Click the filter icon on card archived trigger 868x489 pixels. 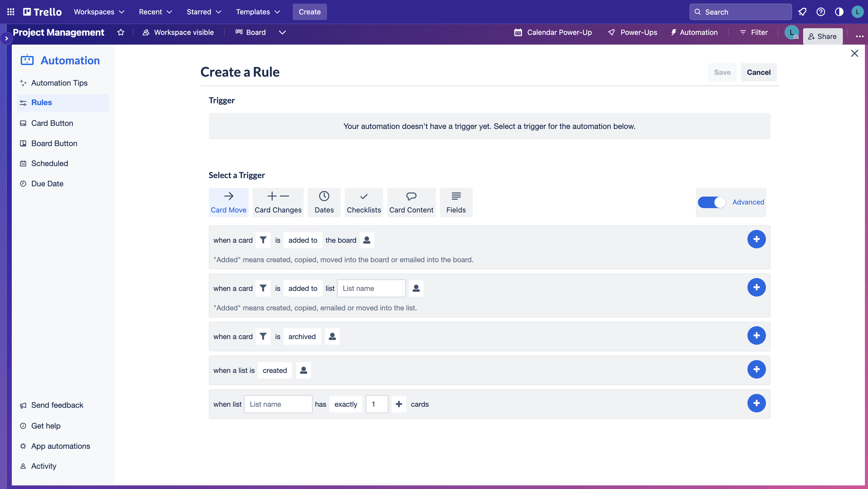[263, 336]
